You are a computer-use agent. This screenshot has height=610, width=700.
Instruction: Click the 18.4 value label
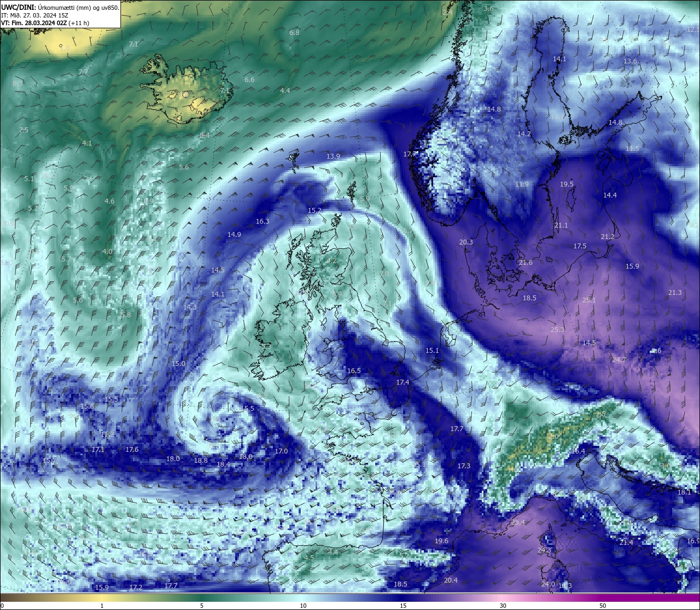click(x=223, y=464)
